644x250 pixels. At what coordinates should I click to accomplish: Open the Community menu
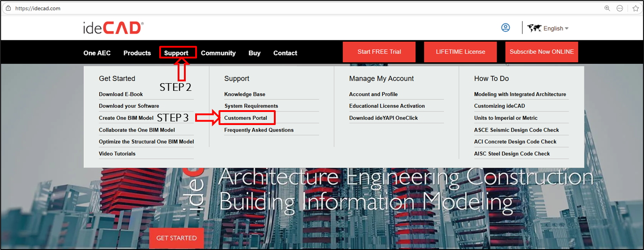point(218,53)
